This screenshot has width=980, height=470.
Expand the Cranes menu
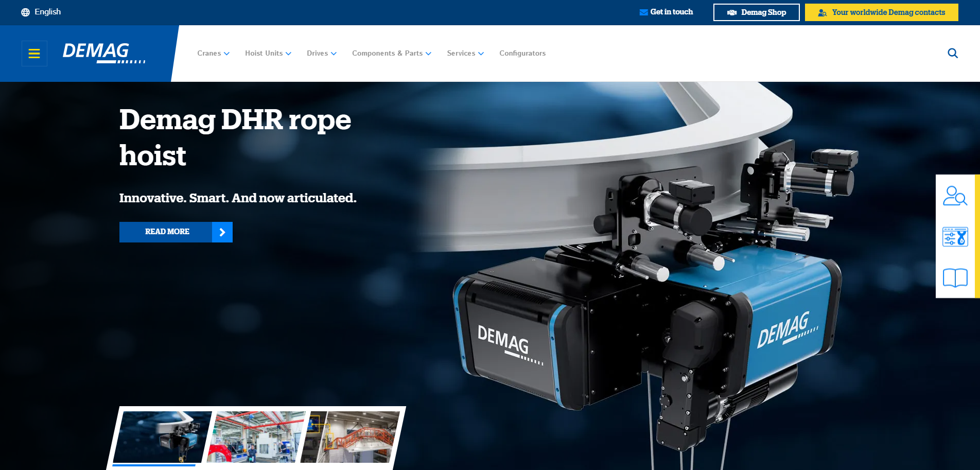(x=214, y=53)
